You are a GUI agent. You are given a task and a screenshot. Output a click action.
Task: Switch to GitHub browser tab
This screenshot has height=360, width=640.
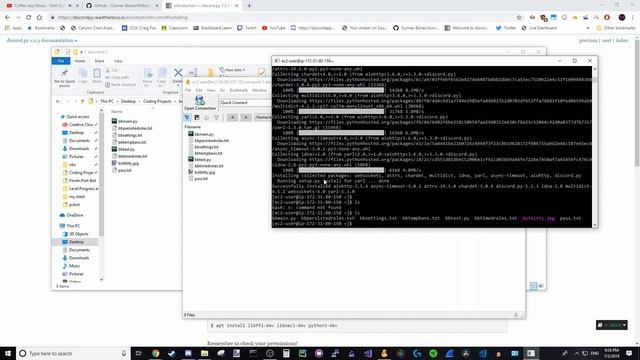pos(121,6)
